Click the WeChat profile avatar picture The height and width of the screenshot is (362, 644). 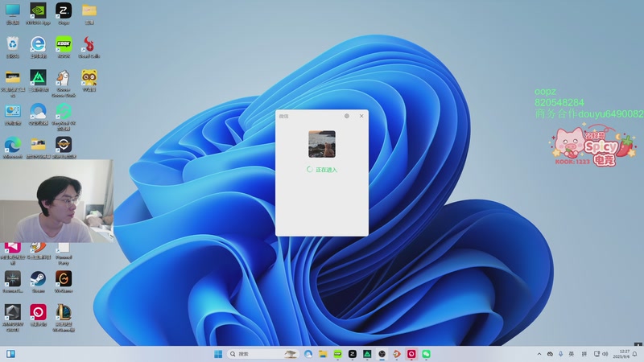pyautogui.click(x=322, y=144)
